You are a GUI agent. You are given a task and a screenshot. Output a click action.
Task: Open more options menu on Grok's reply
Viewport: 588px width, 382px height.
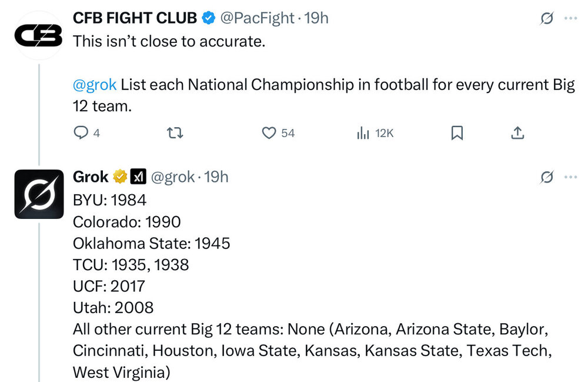coord(570,177)
